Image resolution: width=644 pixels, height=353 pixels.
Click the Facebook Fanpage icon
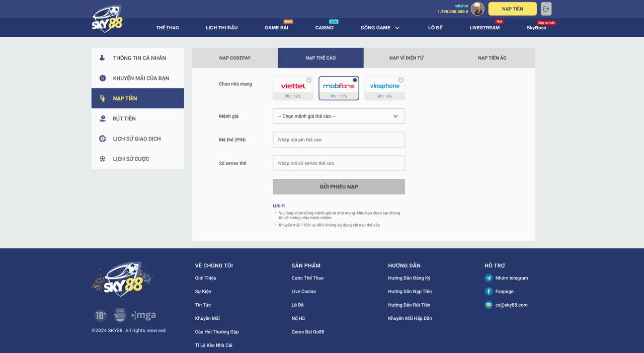coord(488,291)
